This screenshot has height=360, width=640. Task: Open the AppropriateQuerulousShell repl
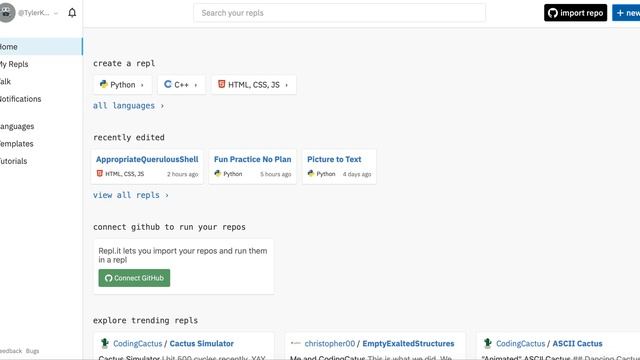(x=147, y=159)
